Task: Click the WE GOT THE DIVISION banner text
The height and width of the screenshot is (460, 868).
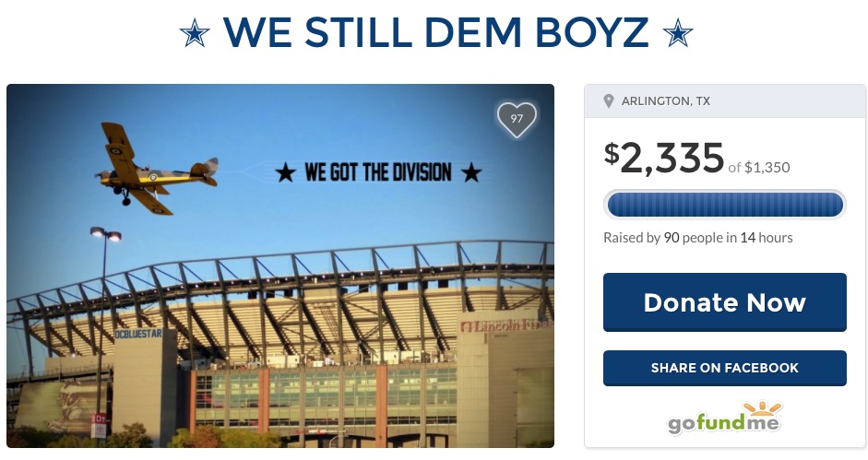Action: pos(378,172)
